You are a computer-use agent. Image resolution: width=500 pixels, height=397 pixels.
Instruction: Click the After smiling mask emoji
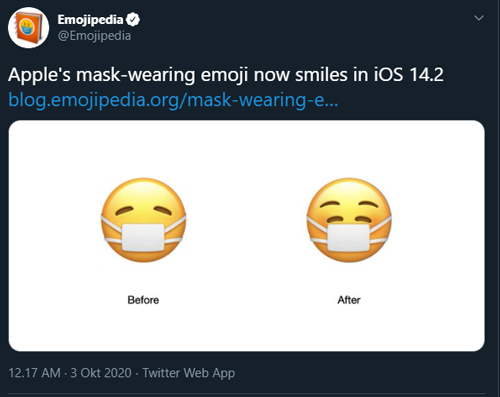pos(349,220)
